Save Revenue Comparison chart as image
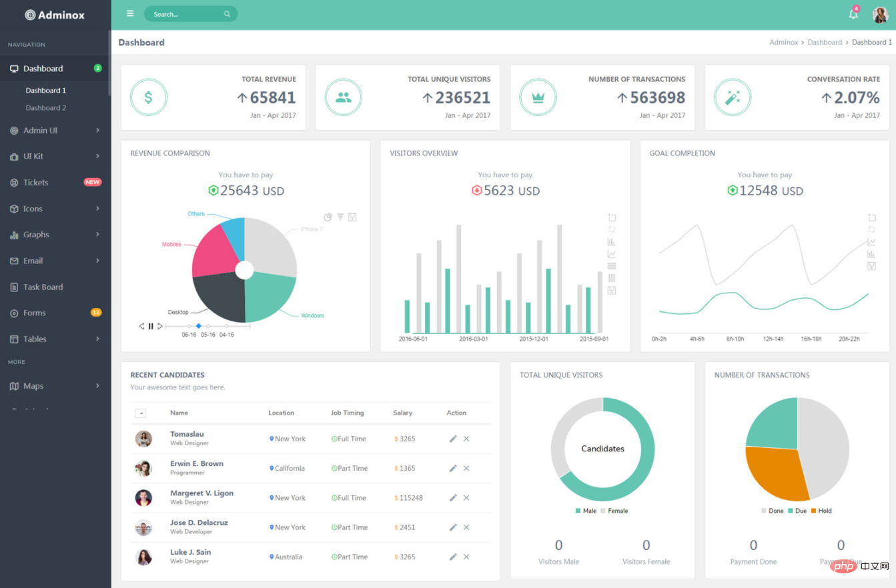This screenshot has height=588, width=896. click(x=352, y=217)
